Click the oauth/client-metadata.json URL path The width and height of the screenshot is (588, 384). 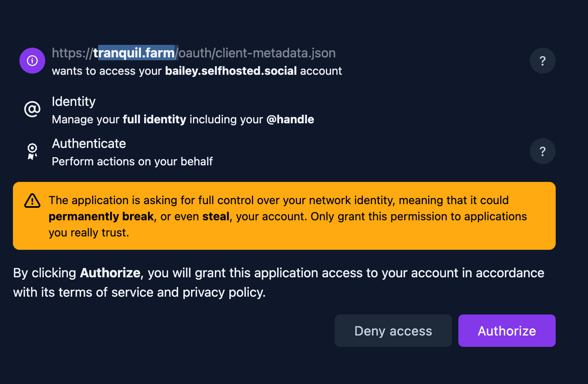coord(257,53)
